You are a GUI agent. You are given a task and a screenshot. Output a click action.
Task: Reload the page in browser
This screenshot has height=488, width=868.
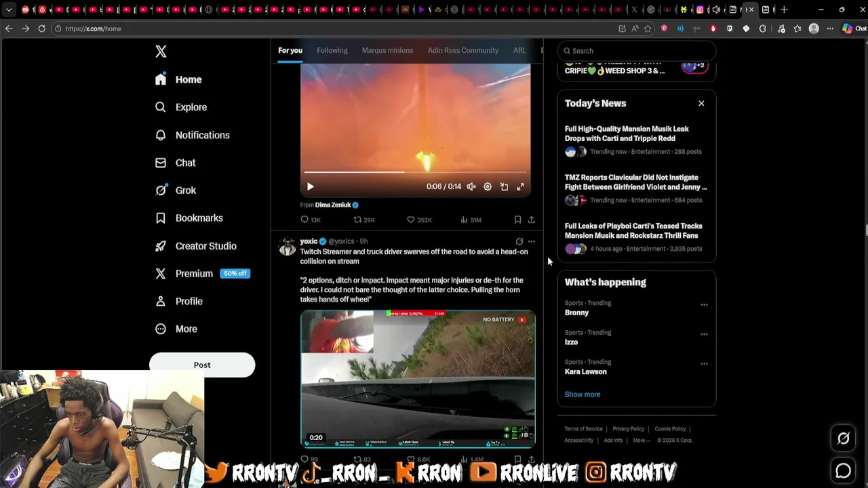point(41,28)
